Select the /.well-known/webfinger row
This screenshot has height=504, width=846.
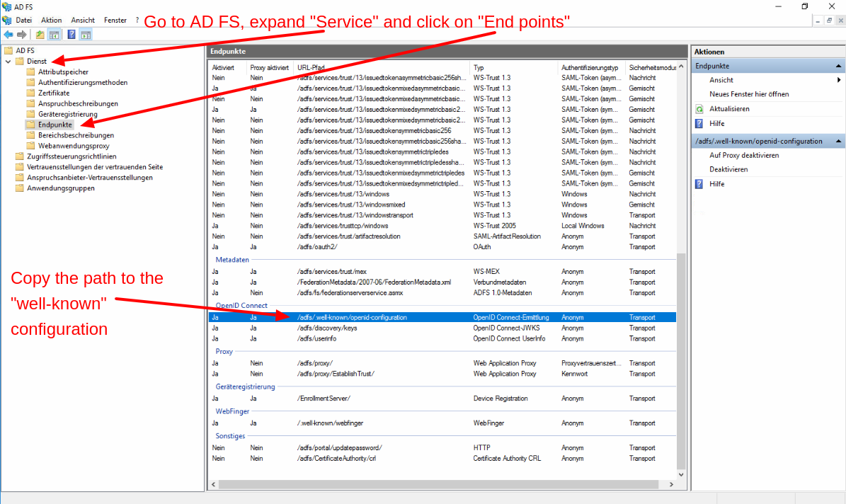(442, 423)
